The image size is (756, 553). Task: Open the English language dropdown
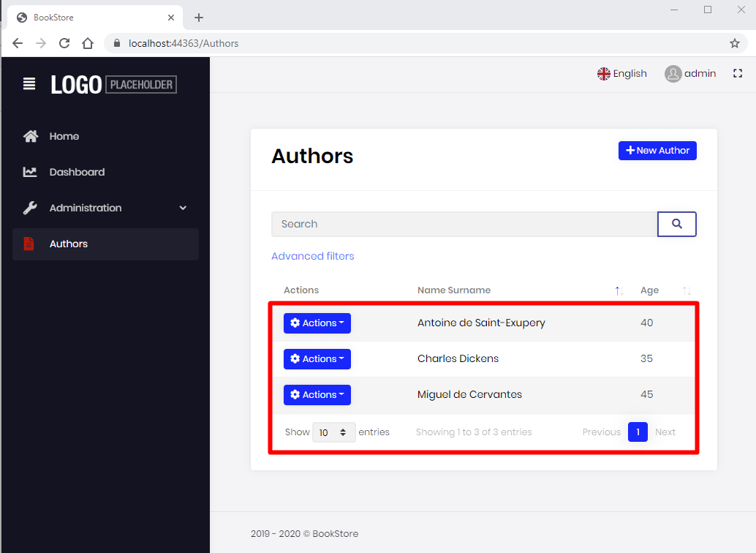pyautogui.click(x=622, y=73)
